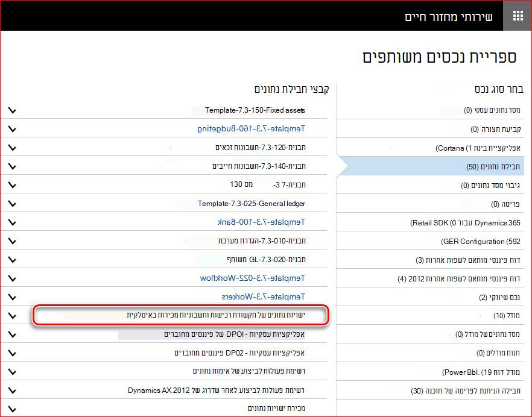Open the Template-7.3-022-Workflow file link

click(x=252, y=278)
